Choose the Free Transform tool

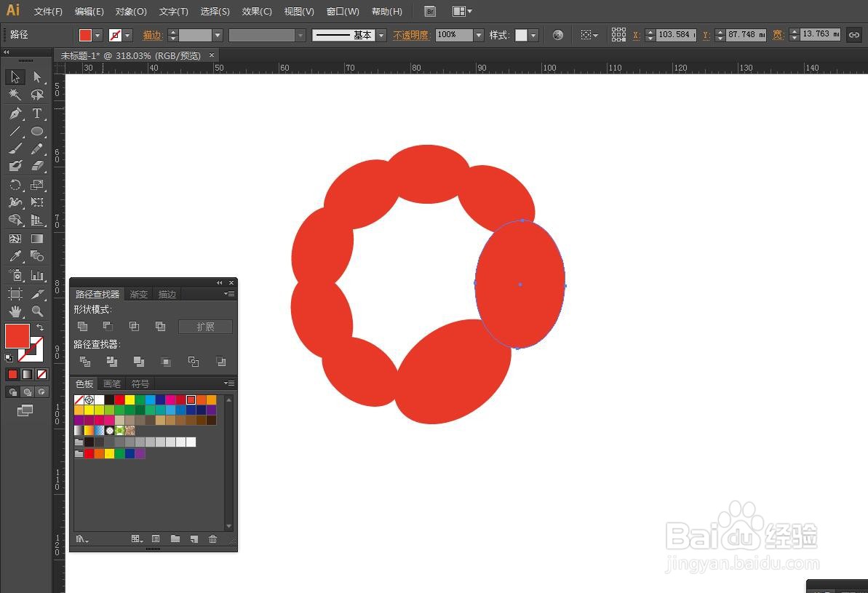coord(37,202)
